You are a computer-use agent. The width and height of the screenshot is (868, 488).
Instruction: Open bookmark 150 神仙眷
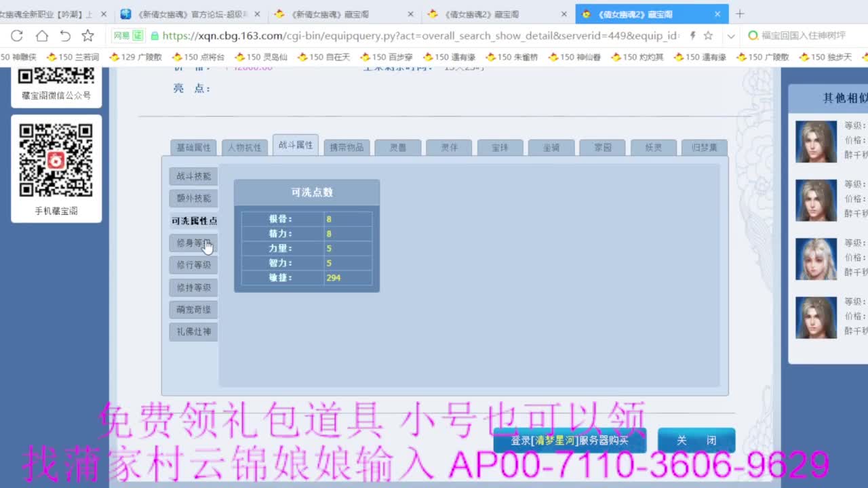574,58
